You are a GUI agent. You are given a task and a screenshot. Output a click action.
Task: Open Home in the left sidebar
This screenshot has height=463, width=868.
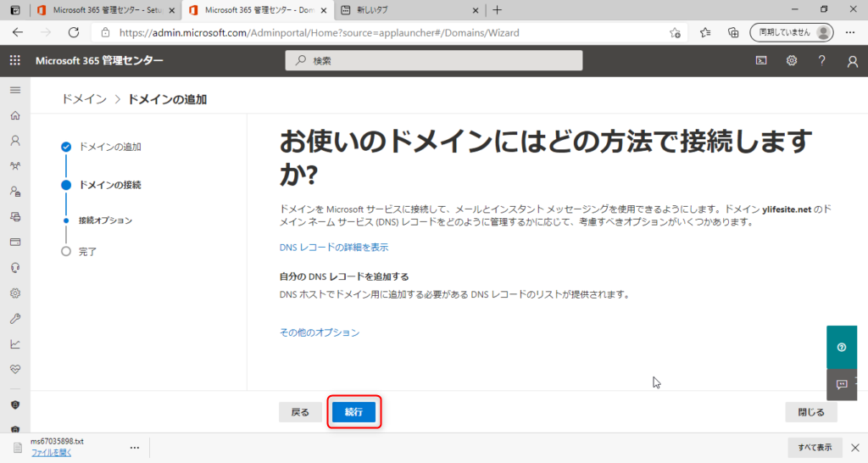click(15, 115)
